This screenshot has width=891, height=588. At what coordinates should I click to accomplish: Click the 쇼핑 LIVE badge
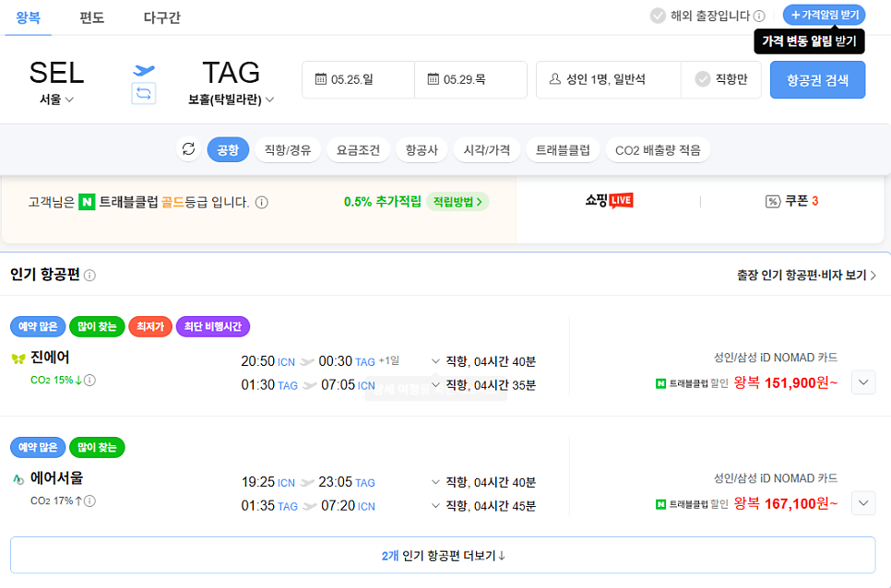[x=609, y=201]
